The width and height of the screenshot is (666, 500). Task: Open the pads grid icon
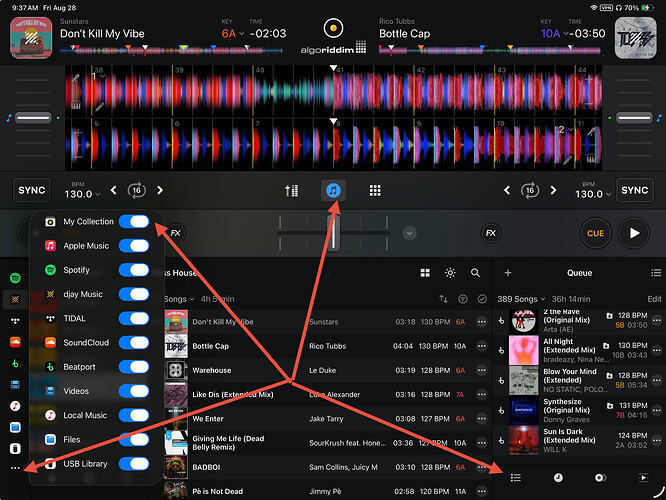pos(375,190)
